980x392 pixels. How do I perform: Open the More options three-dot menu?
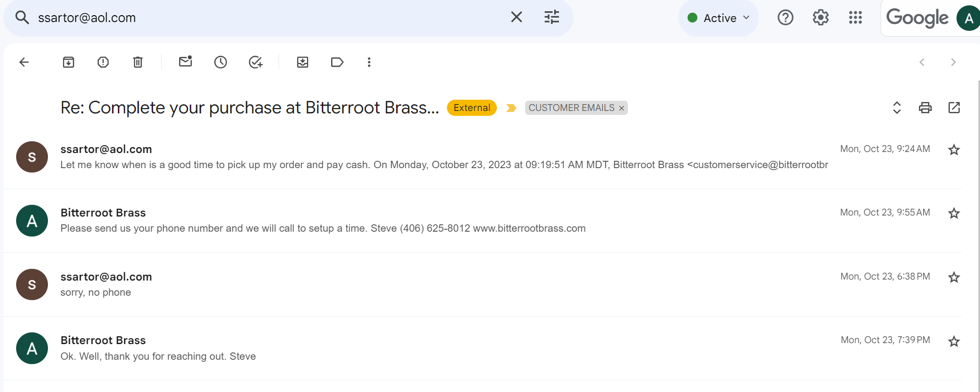(x=369, y=62)
